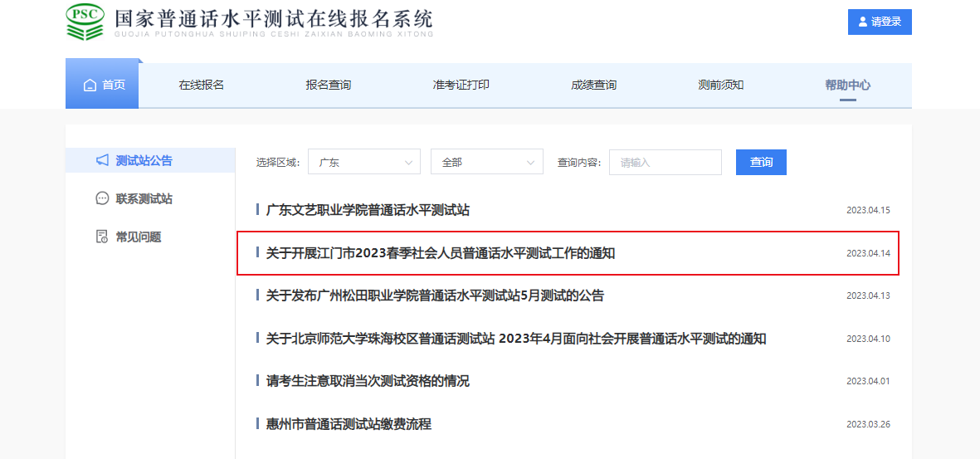
Task: Select 报名查询 in navigation bar
Action: pyautogui.click(x=328, y=85)
